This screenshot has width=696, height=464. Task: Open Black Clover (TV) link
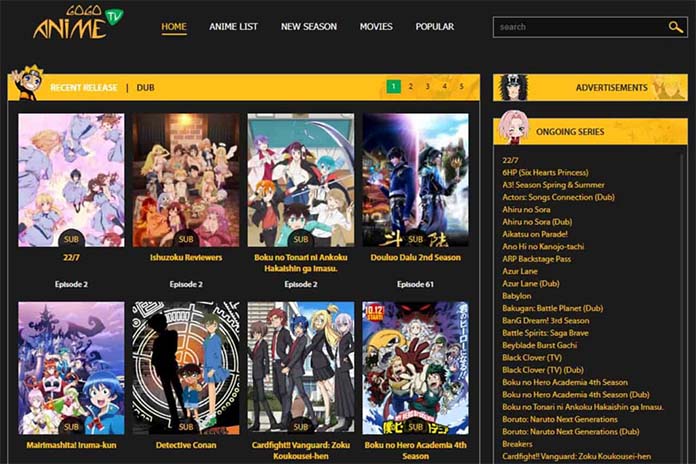click(532, 357)
